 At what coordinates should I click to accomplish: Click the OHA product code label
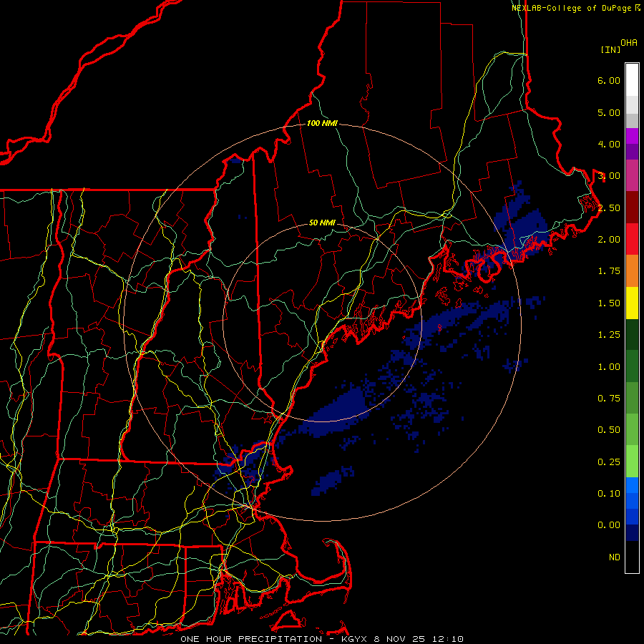coord(629,42)
